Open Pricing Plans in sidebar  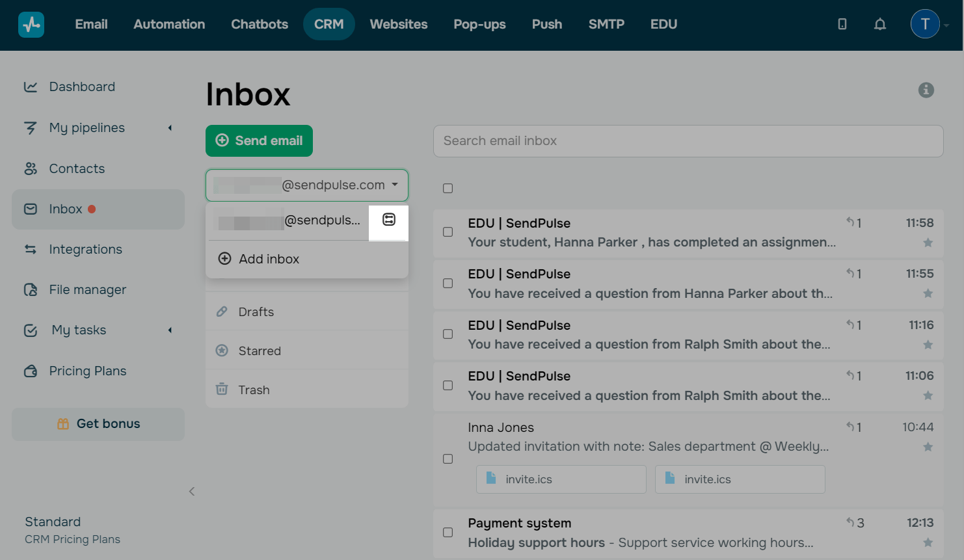pyautogui.click(x=98, y=371)
